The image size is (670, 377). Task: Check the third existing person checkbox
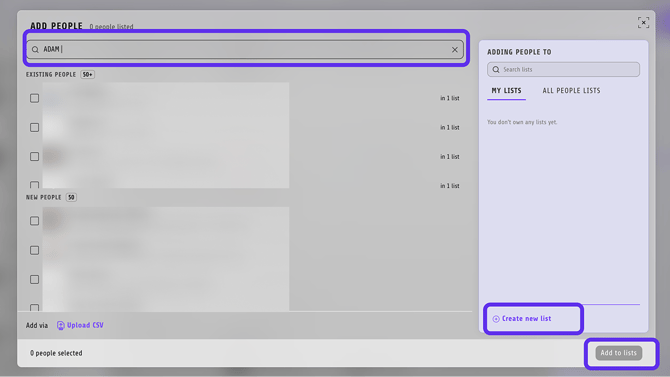(x=35, y=156)
